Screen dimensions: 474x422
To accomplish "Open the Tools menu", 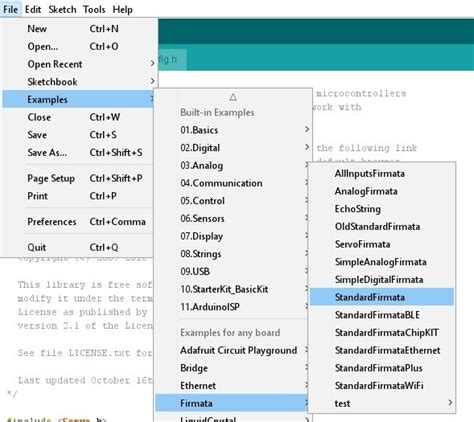I will click(94, 9).
